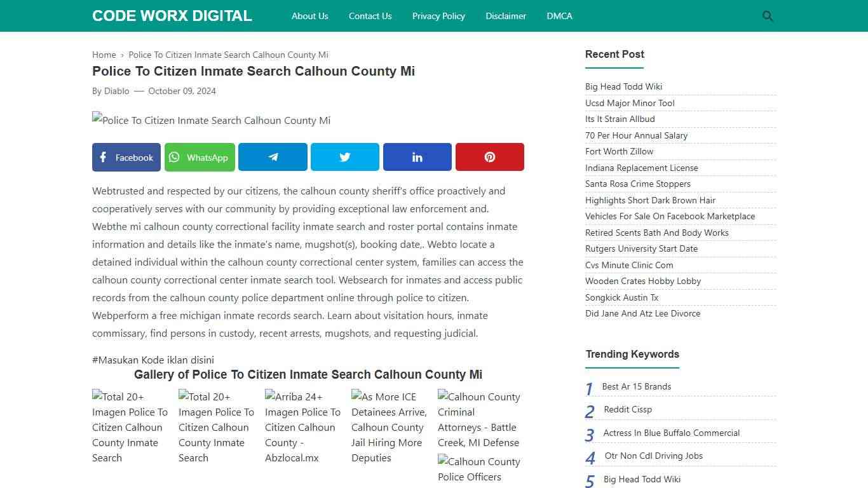Share the article on LinkedIn

[417, 157]
